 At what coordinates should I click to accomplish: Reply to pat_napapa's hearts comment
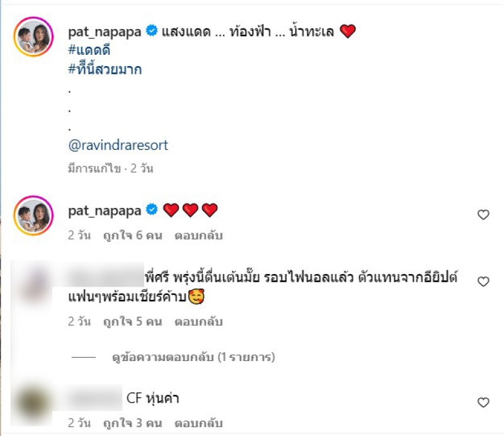pyautogui.click(x=198, y=236)
